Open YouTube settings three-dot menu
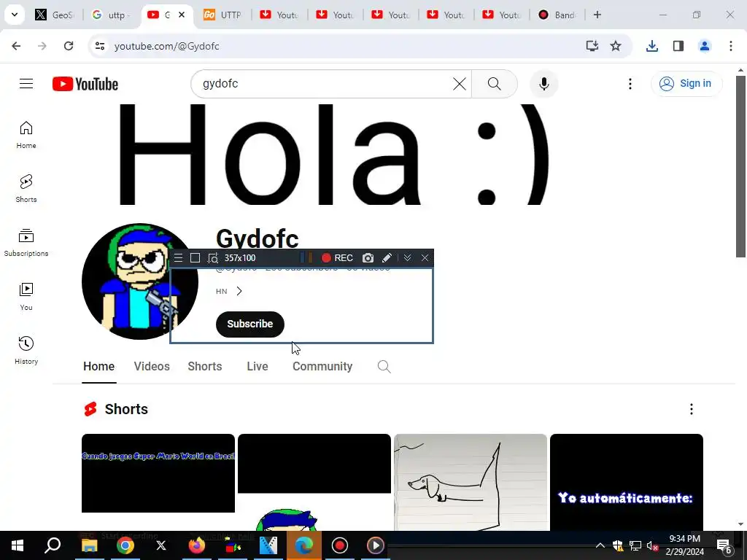The image size is (747, 560). pyautogui.click(x=630, y=84)
